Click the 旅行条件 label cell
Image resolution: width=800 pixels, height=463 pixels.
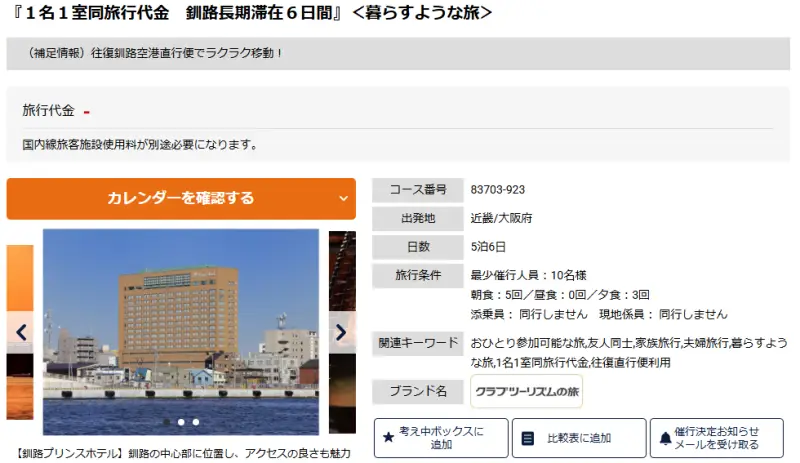(x=418, y=276)
